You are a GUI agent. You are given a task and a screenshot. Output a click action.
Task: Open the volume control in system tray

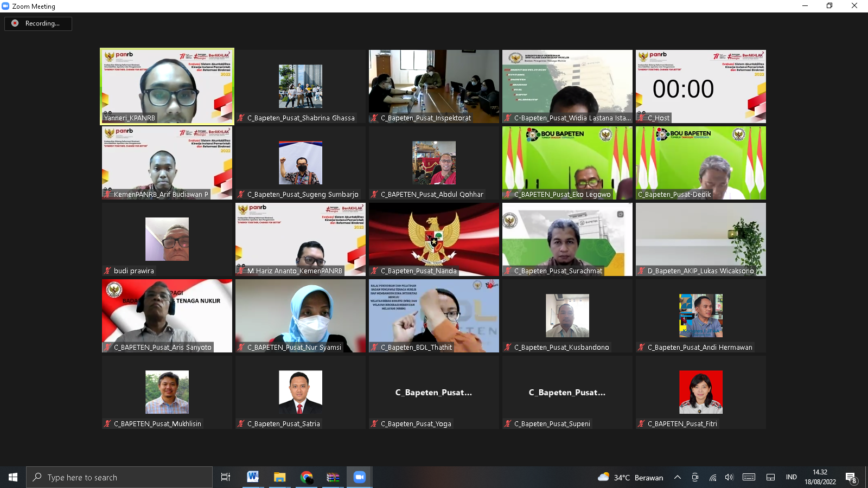[729, 477]
